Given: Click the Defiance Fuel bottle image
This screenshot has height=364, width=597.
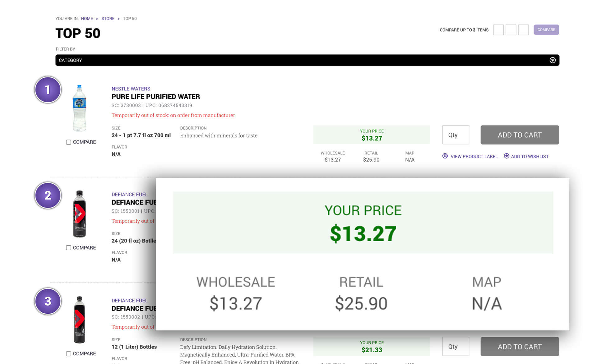Looking at the screenshot, I should (x=80, y=214).
